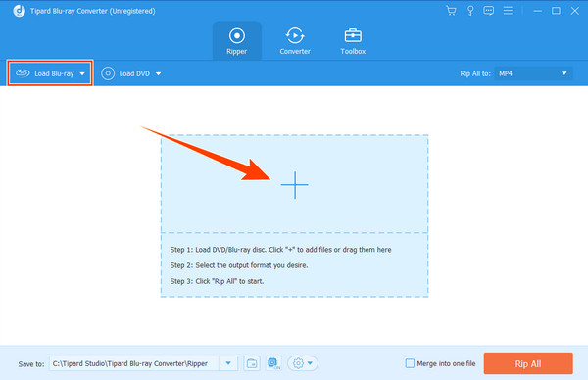
Task: Open the feedback chat bubble icon
Action: tap(489, 11)
